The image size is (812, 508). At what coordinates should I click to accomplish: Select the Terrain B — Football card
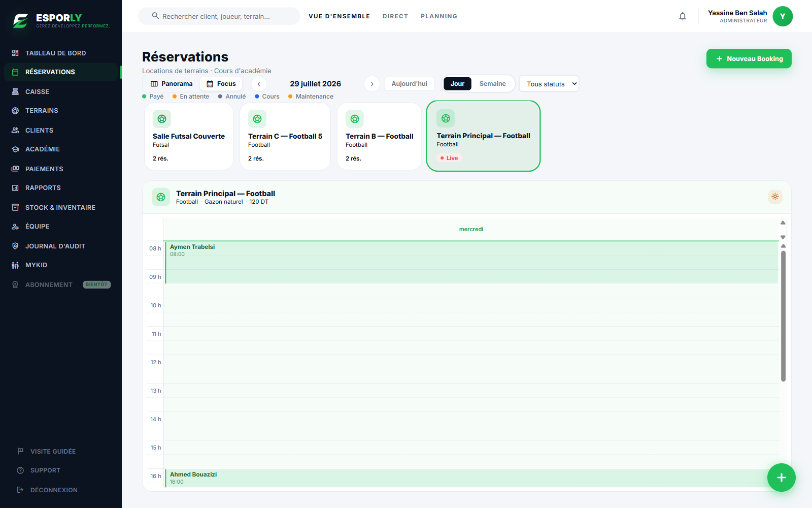tap(380, 136)
